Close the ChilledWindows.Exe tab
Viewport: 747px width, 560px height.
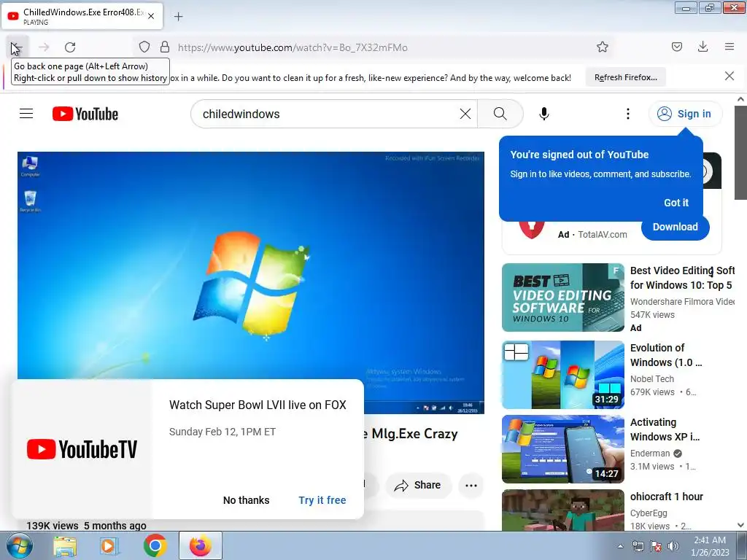(151, 16)
